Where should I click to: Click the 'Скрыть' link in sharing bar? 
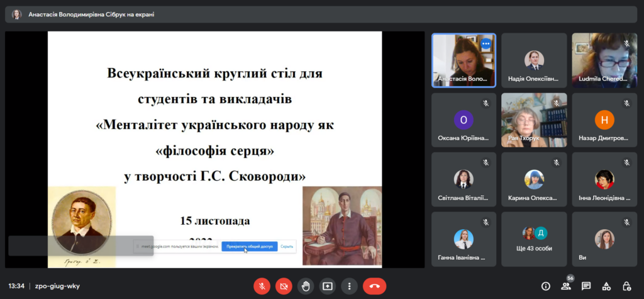287,246
